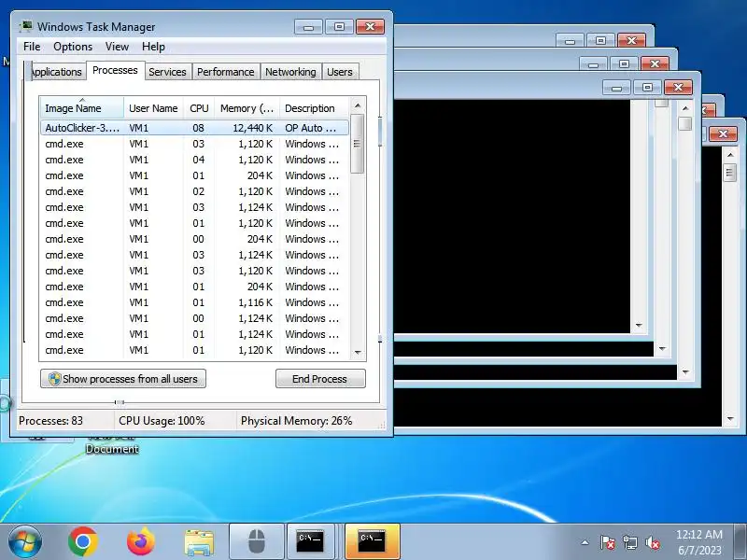Close the rearmost top command prompt window

tap(632, 40)
